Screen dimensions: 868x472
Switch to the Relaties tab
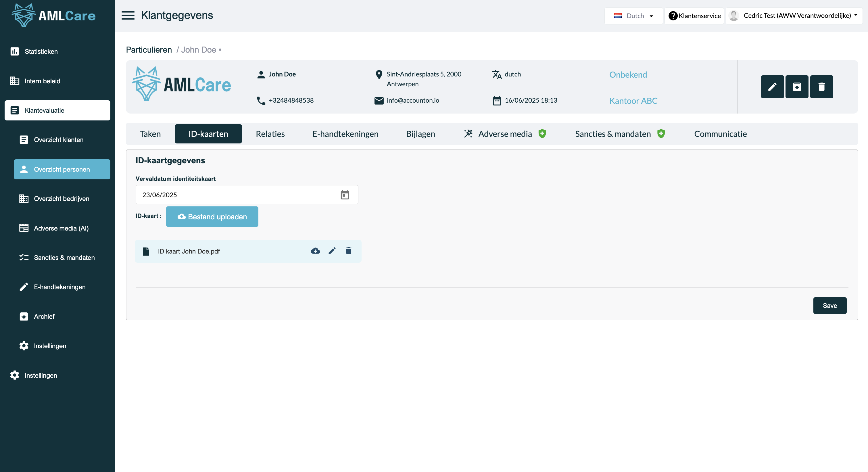[x=270, y=134]
